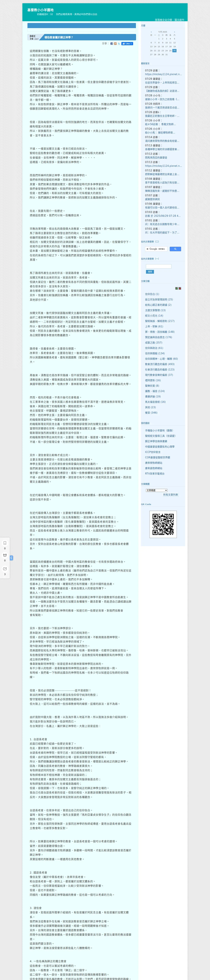Open comment 問馬來西亞的基督徒
The image size is (210, 980).
coord(156,157)
